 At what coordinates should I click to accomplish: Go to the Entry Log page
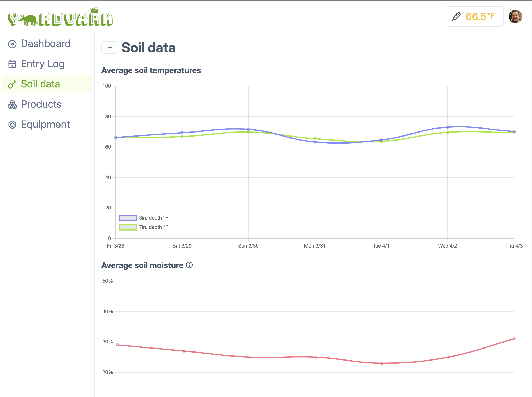click(x=43, y=64)
